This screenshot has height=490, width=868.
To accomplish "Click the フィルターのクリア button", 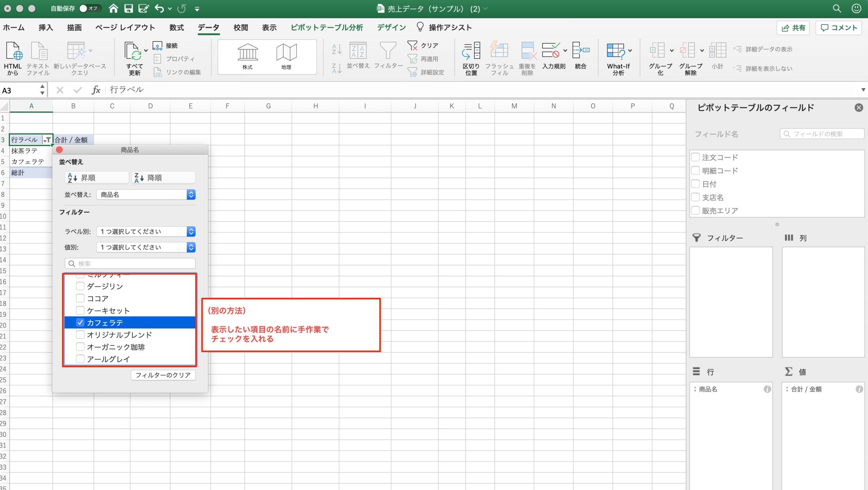I will pos(163,375).
